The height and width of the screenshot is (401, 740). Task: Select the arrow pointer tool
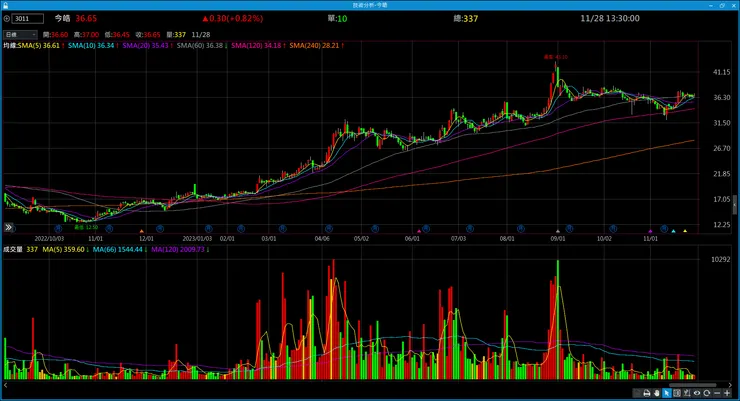[667, 393]
